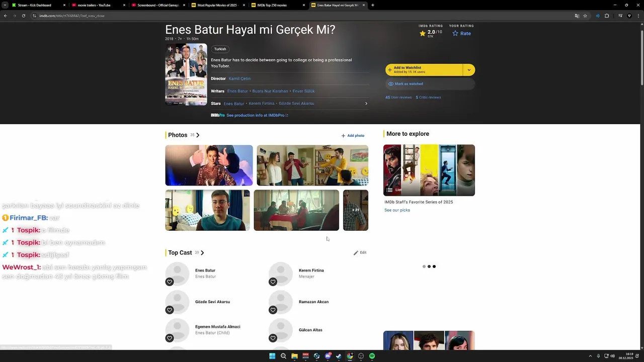Click the plus icon on the movie poster

(170, 49)
